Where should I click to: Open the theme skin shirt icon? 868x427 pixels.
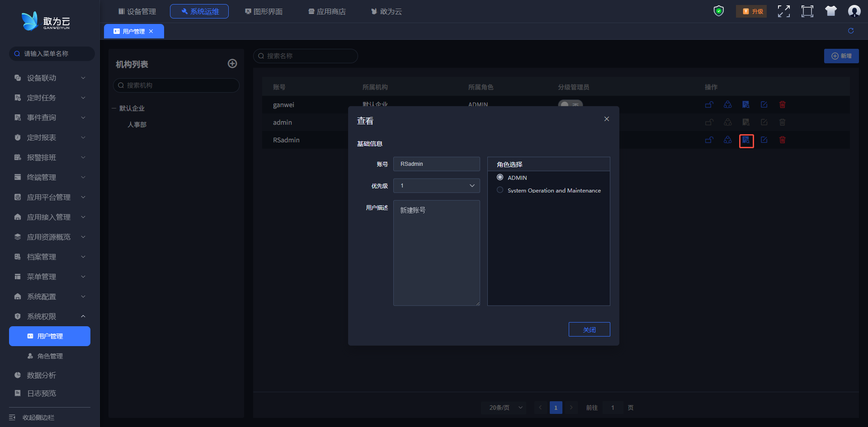pyautogui.click(x=830, y=11)
